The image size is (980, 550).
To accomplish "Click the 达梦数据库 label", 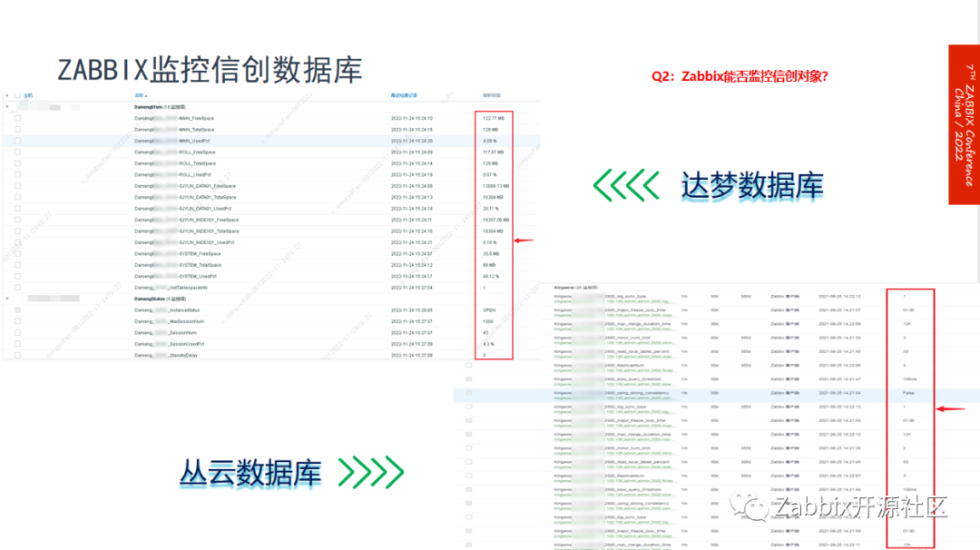I will pyautogui.click(x=752, y=186).
